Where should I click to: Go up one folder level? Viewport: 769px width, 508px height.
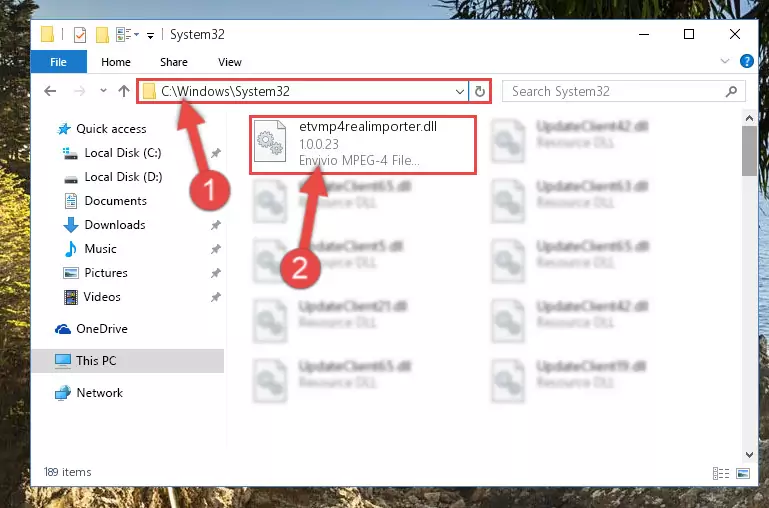click(124, 91)
